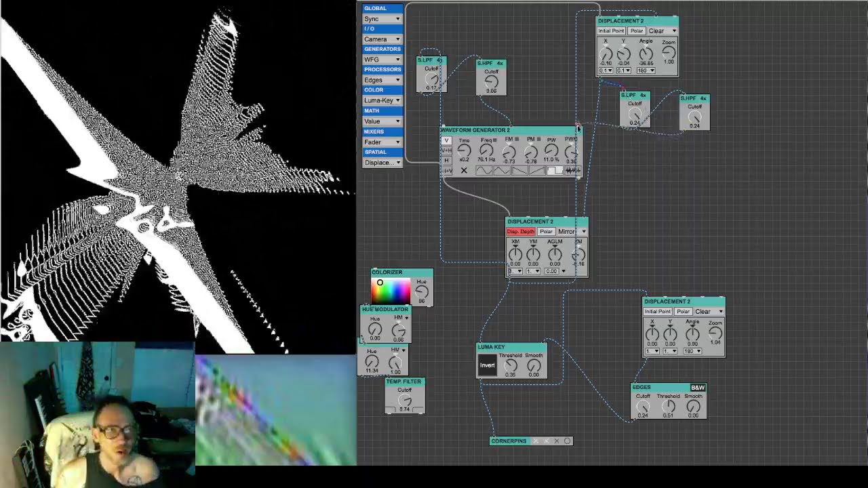Screen dimensions: 868x488
Task: Click the Luma Key Smooth knob
Action: (534, 365)
